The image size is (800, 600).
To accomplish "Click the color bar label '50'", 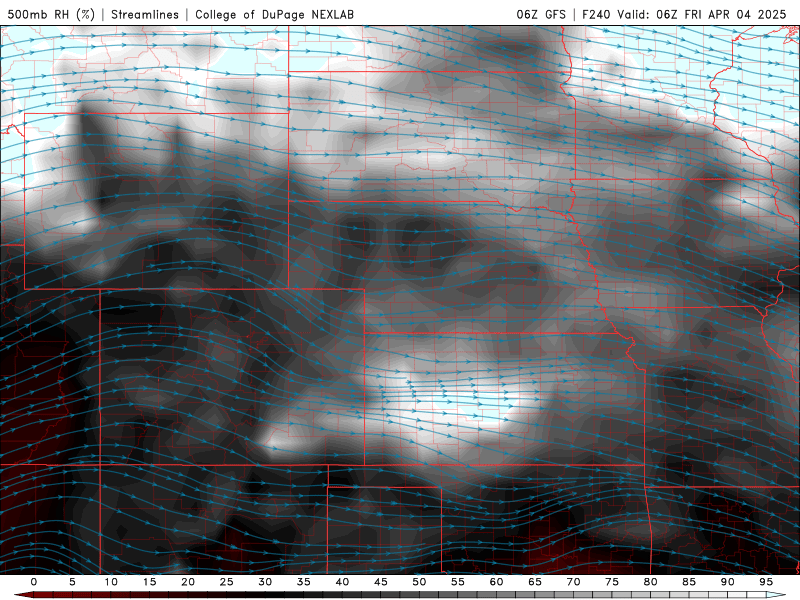I will pos(419,582).
